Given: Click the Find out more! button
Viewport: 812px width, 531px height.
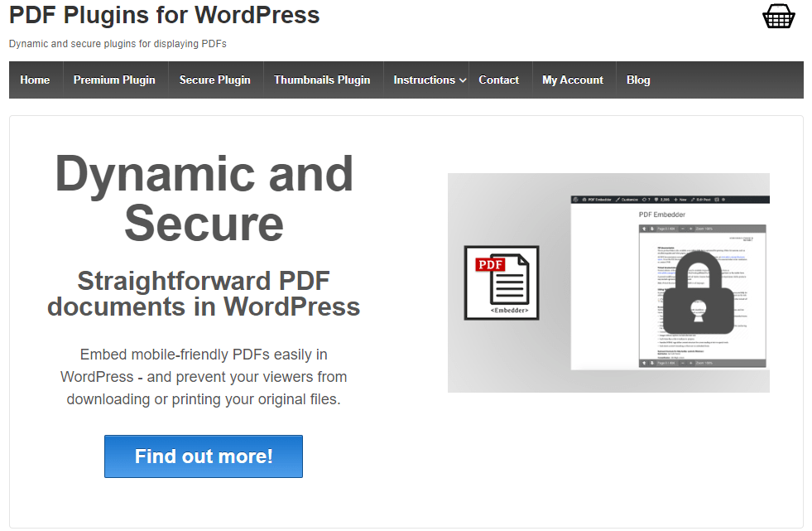Looking at the screenshot, I should pos(203,456).
